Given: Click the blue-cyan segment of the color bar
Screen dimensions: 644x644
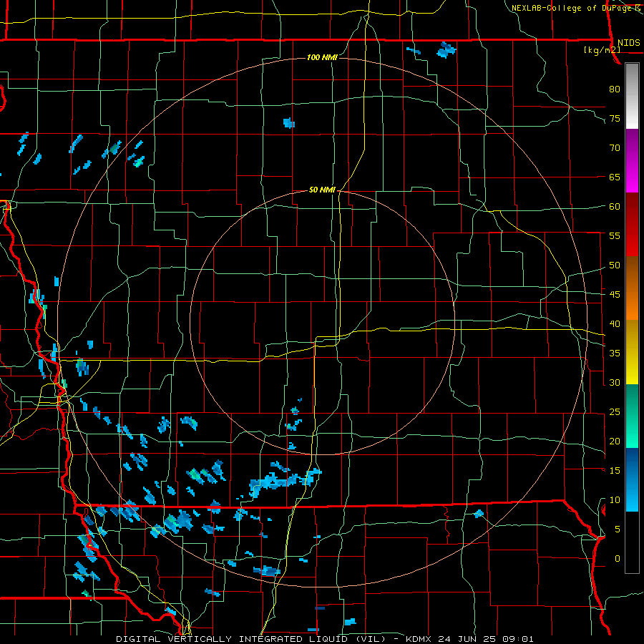Looking at the screenshot, I should point(632,479).
